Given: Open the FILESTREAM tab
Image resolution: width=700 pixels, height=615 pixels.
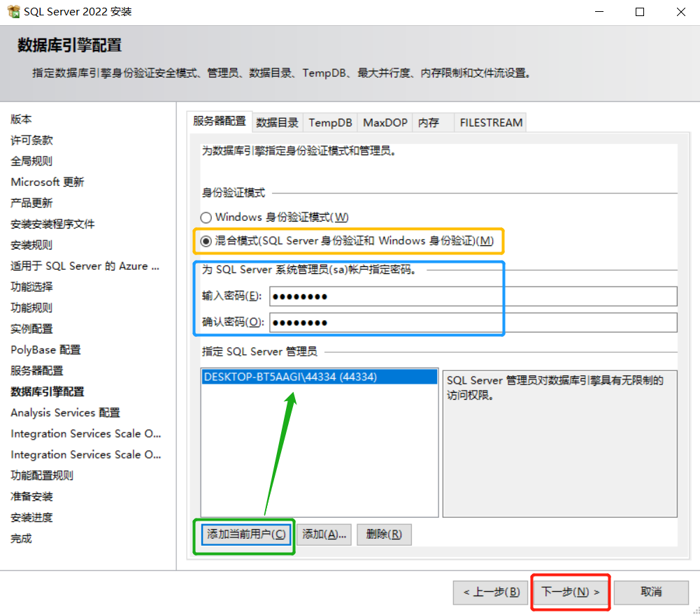Looking at the screenshot, I should coord(491,122).
